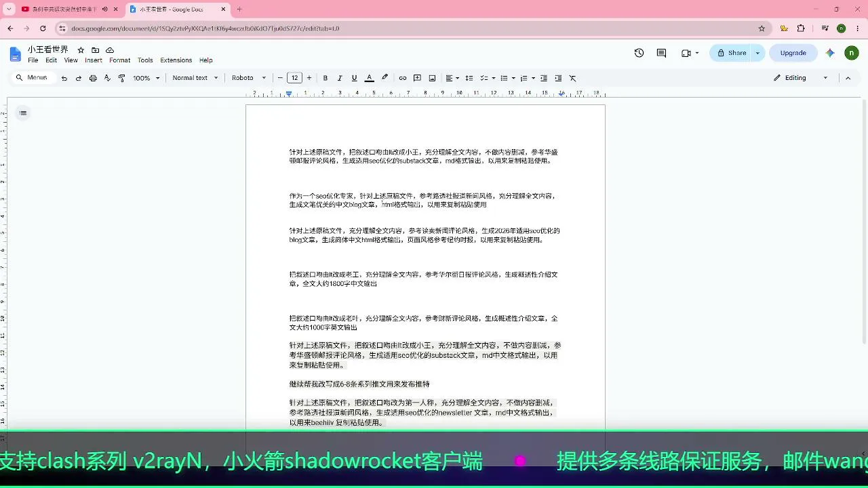868x488 pixels.
Task: Click the checklist icon
Action: point(484,78)
